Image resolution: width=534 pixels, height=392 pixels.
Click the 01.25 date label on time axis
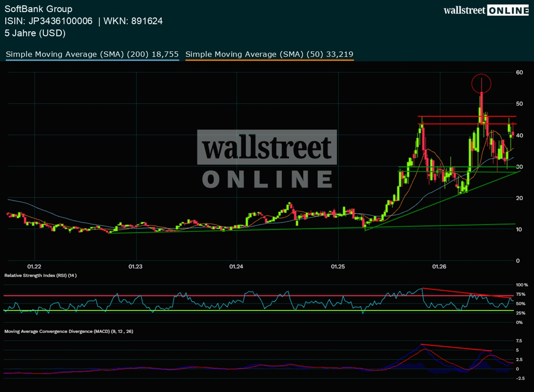[338, 266]
